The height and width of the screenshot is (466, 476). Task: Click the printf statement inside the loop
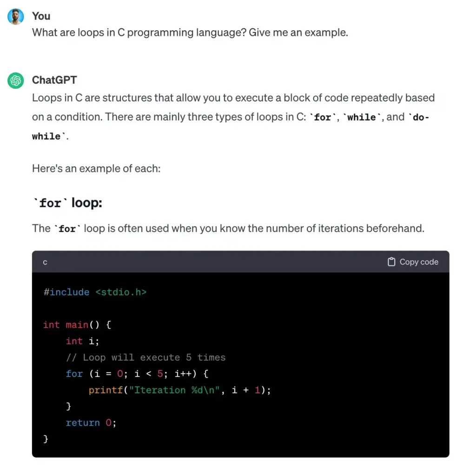click(179, 390)
